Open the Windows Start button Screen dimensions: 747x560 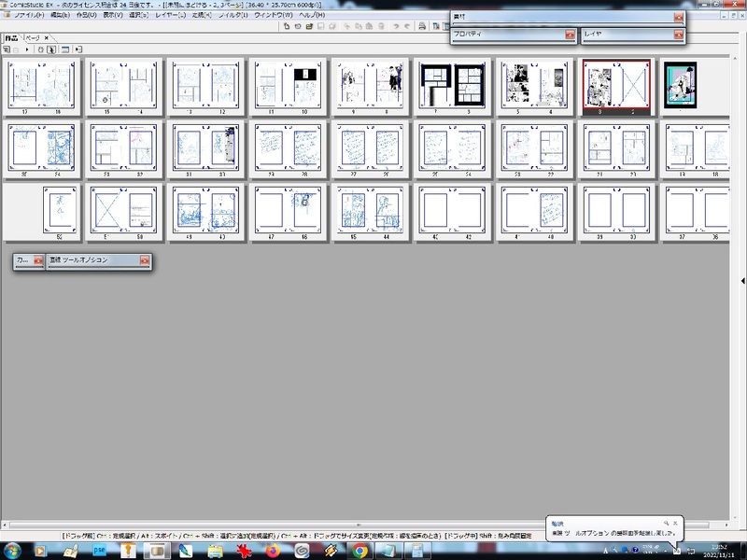(12, 551)
